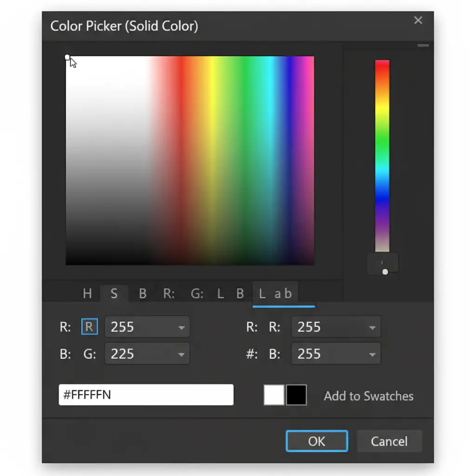Confirm with the OK button
The height and width of the screenshot is (476, 476).
click(317, 441)
